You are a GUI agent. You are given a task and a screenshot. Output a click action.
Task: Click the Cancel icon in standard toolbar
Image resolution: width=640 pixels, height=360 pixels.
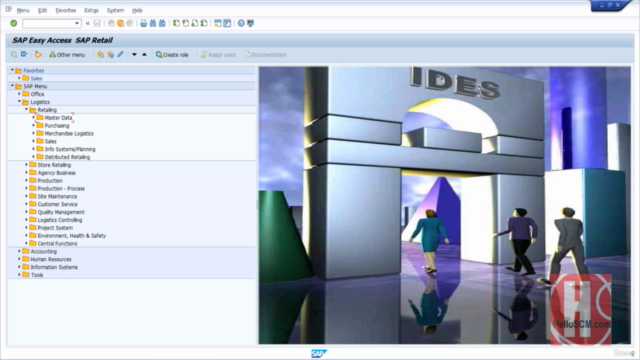(x=130, y=23)
